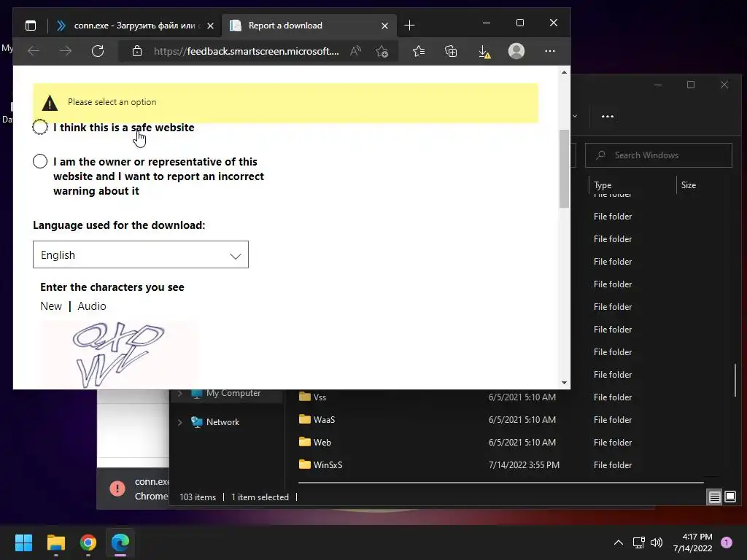The height and width of the screenshot is (560, 747).
Task: Sort Explorer list by Size column
Action: pos(689,185)
